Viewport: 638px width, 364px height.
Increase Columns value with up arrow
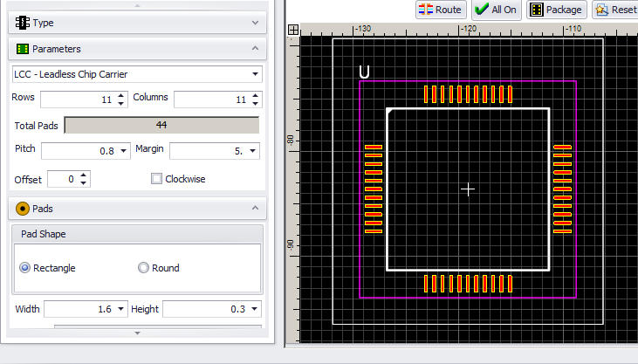pos(255,96)
